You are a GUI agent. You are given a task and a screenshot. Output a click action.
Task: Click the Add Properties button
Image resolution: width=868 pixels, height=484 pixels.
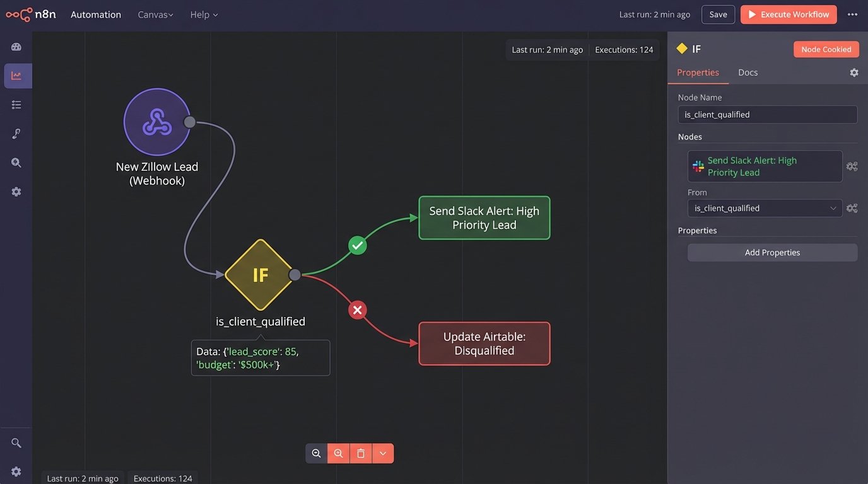coord(772,253)
